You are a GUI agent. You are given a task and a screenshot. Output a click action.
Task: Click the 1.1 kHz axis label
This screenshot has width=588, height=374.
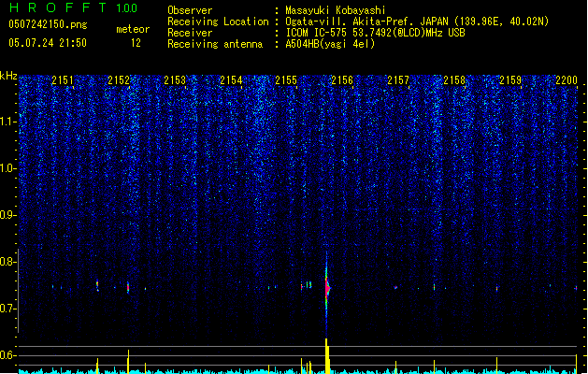[7, 122]
